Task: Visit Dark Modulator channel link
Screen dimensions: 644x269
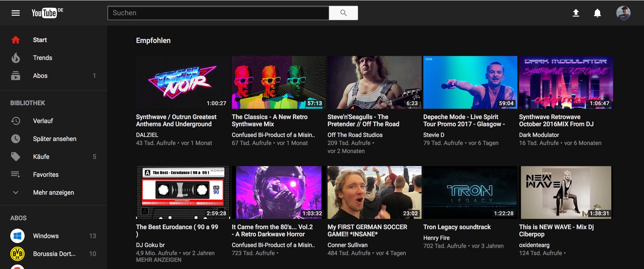Action: tap(539, 135)
